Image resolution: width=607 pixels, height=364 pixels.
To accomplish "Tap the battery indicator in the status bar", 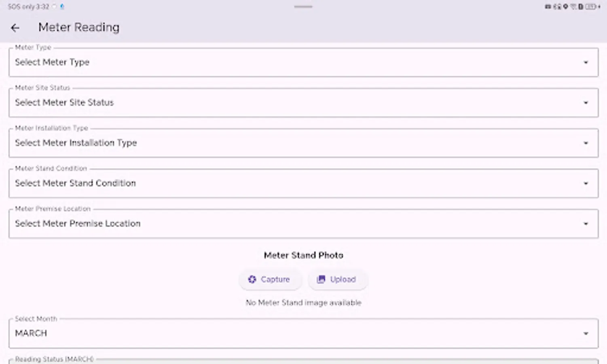I will tap(590, 6).
